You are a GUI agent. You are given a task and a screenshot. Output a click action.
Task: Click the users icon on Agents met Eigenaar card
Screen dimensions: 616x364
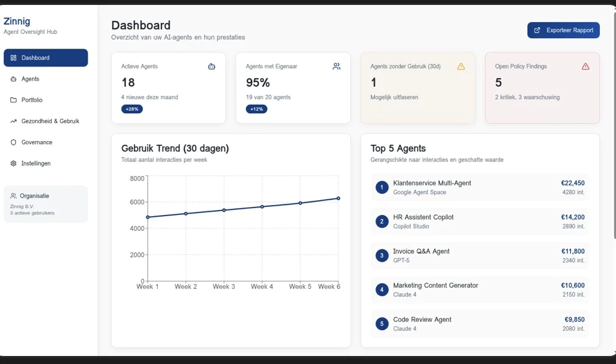(336, 67)
